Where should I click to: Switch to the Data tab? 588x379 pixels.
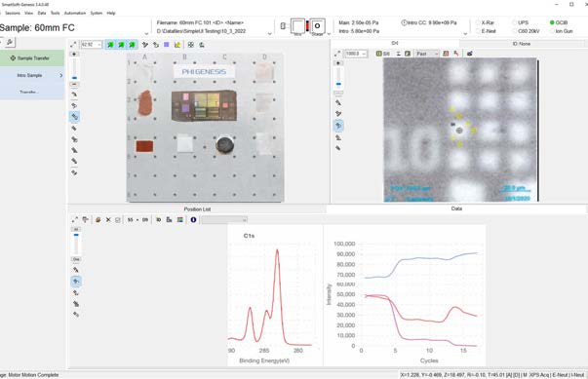(456, 208)
